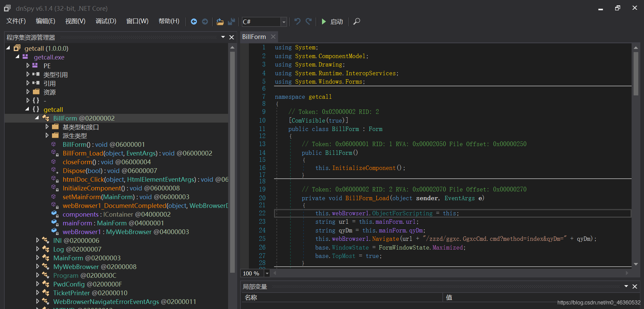The image size is (644, 309).
Task: Click the getcall.exe module icon
Action: pyautogui.click(x=25, y=57)
